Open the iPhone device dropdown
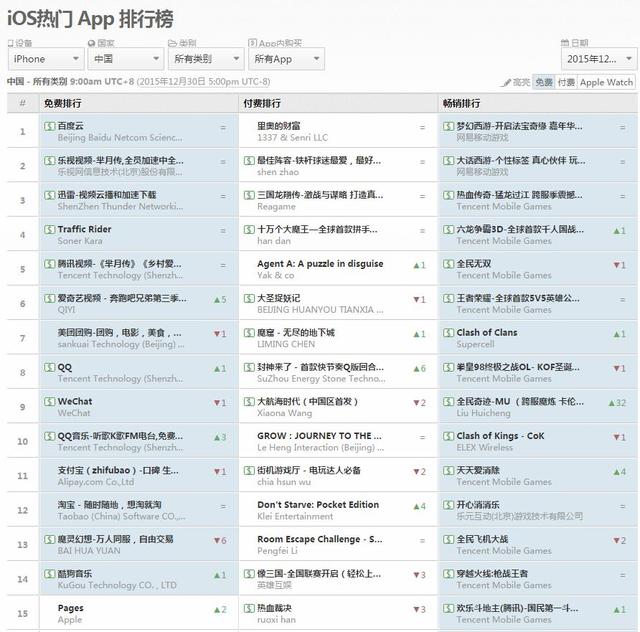The image size is (640, 632). click(x=46, y=59)
